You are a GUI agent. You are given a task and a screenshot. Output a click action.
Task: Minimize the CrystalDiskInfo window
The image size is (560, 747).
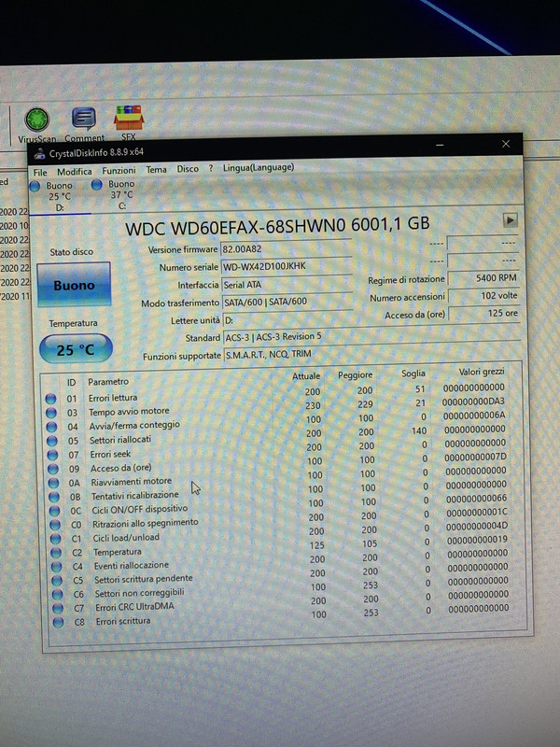(x=440, y=145)
